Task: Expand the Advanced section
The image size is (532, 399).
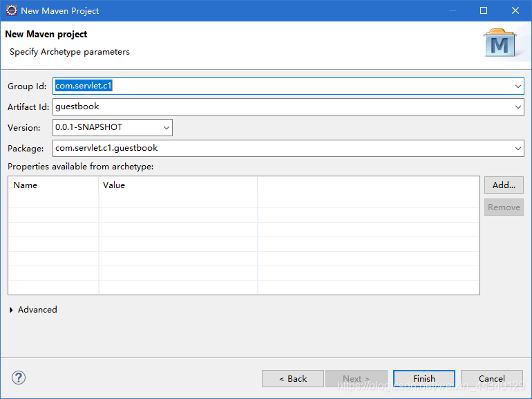Action: tap(11, 310)
